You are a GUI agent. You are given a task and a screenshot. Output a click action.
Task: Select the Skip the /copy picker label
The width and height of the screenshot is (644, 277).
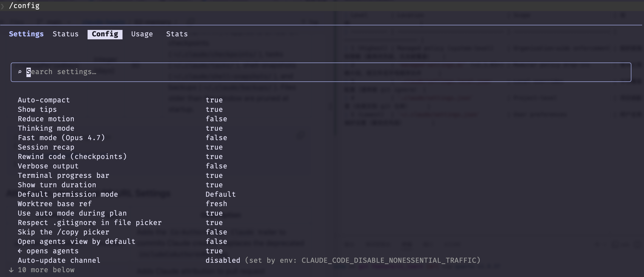tap(63, 232)
